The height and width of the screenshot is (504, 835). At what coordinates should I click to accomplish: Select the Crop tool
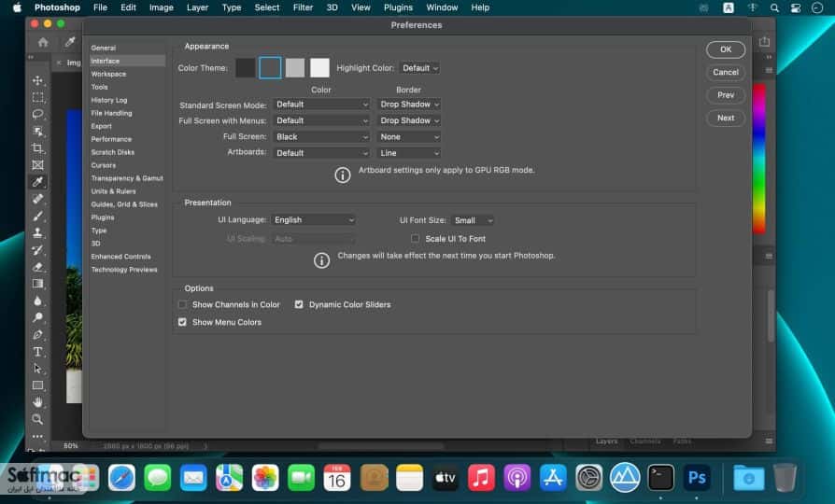click(37, 148)
